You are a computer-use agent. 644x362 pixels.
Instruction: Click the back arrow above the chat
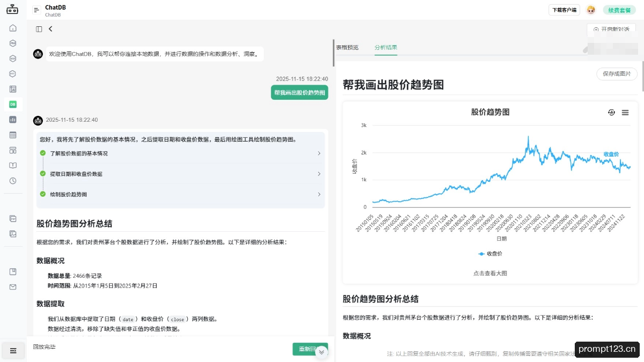[x=50, y=29]
